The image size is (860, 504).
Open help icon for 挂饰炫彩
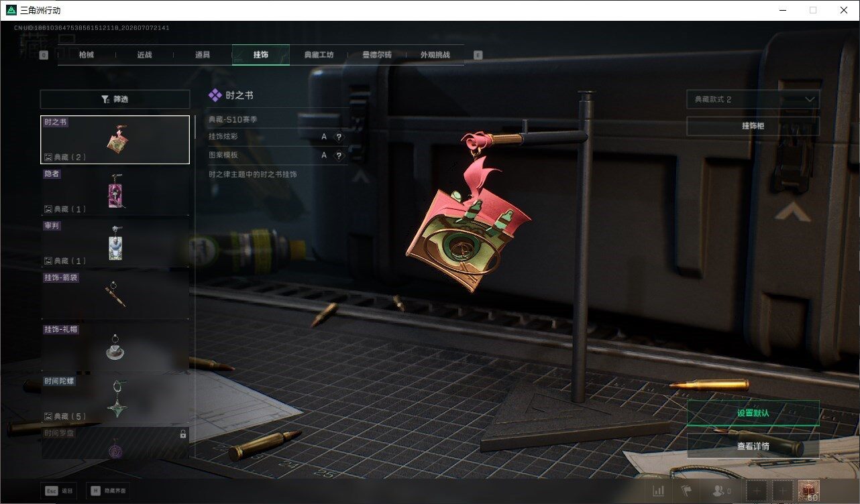tap(339, 137)
